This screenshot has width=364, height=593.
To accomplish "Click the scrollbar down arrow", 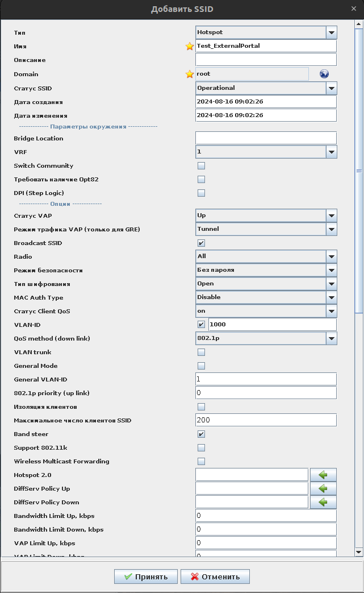I will [358, 551].
